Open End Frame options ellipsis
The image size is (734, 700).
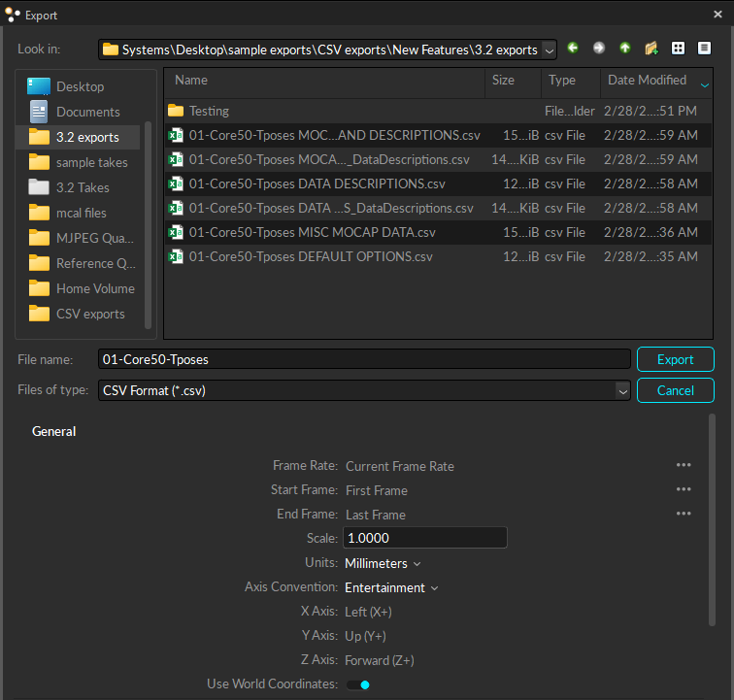(x=684, y=514)
